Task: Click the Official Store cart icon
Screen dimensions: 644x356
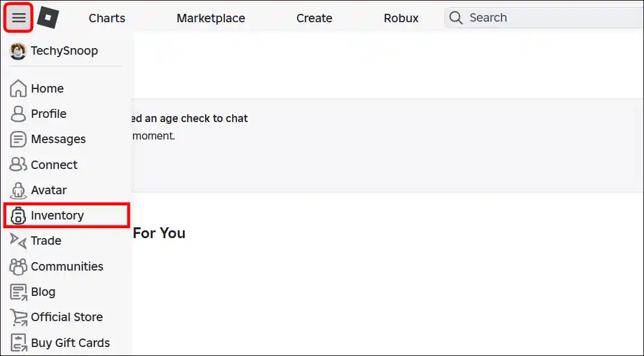Action: [x=19, y=318]
